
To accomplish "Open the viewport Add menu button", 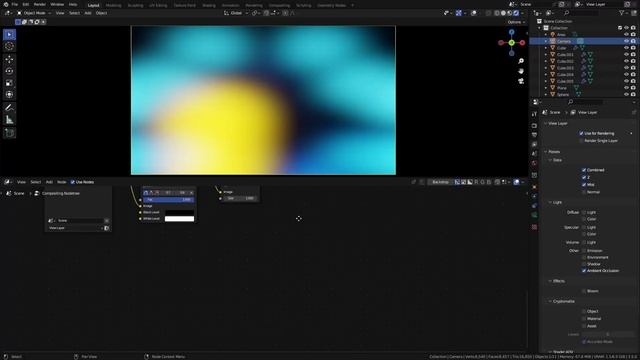I will 88,13.
